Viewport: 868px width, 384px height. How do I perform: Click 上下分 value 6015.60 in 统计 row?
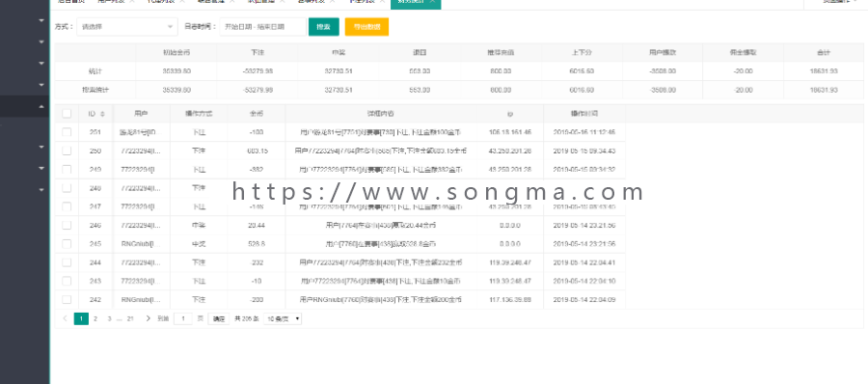point(582,71)
